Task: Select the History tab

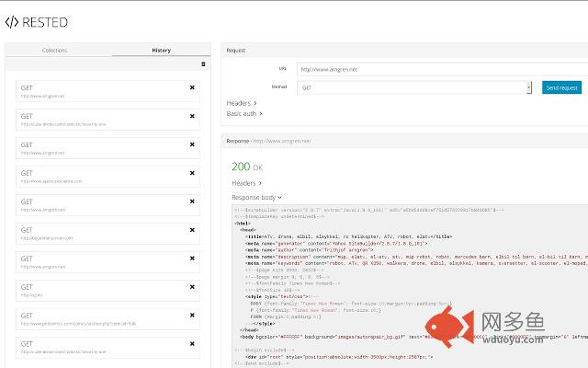Action: 161,51
